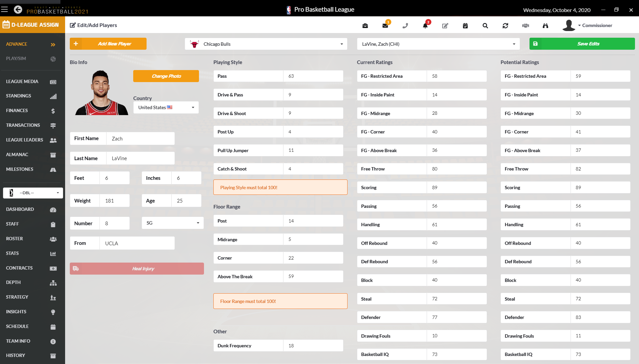The height and width of the screenshot is (364, 639).
Task: Click the potential FG - Midrange rating field
Action: coord(601,113)
